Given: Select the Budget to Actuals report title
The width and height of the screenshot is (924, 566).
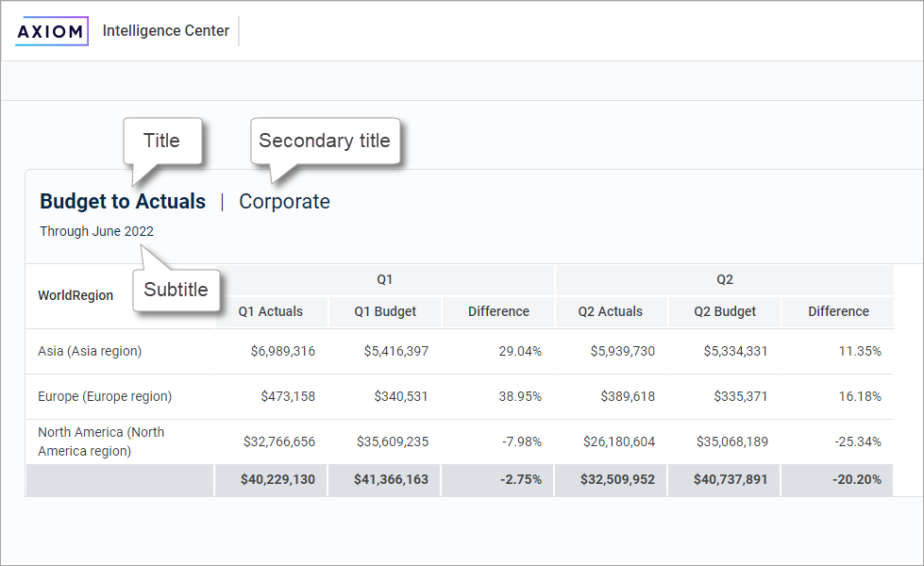Looking at the screenshot, I should click(123, 201).
